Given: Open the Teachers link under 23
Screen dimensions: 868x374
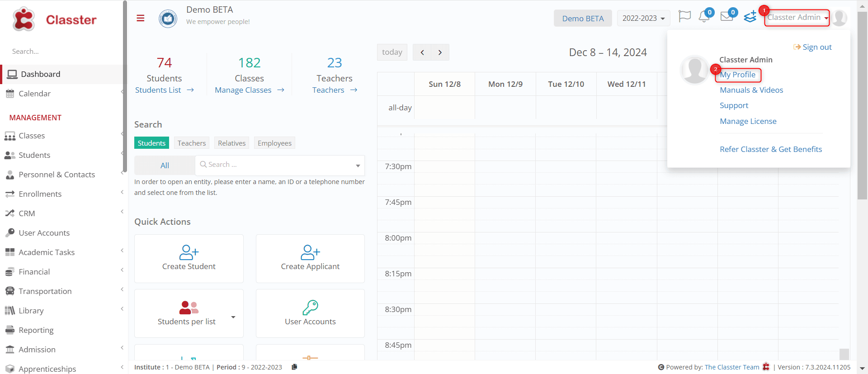Looking at the screenshot, I should pos(335,90).
